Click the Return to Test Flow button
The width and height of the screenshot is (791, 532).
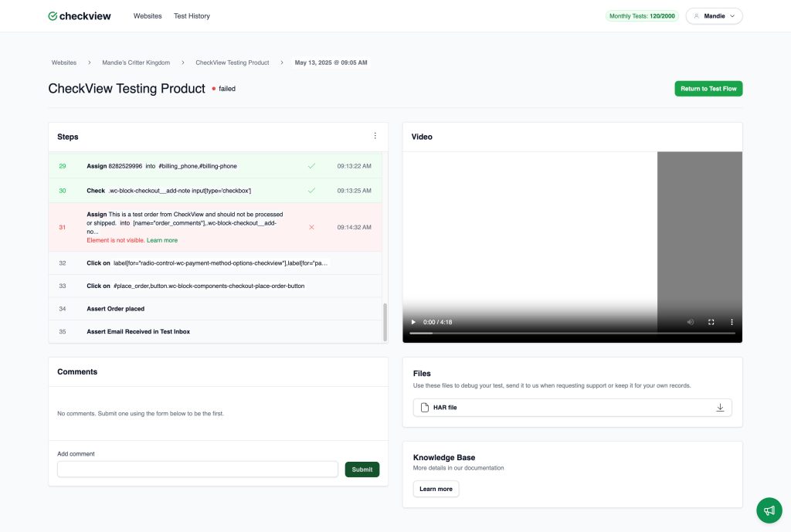(x=708, y=89)
